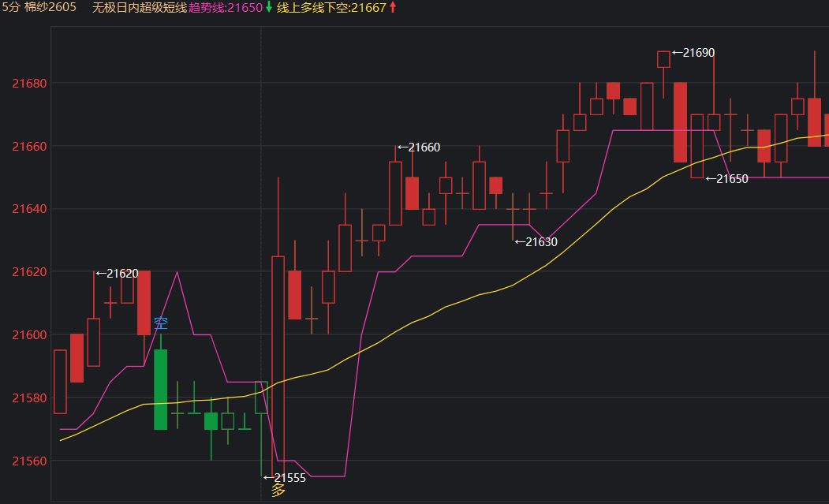This screenshot has height=504, width=829.
Task: Click the 棉纱2605 contract name
Action: pyautogui.click(x=50, y=7)
